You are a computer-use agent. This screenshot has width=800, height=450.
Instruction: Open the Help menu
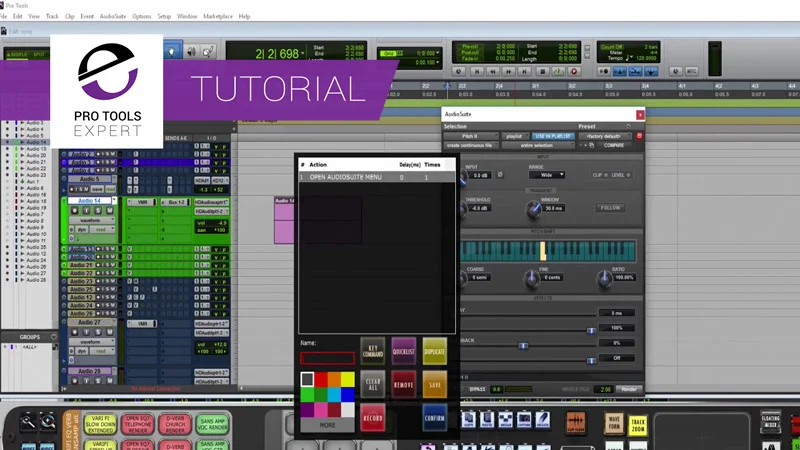click(244, 16)
